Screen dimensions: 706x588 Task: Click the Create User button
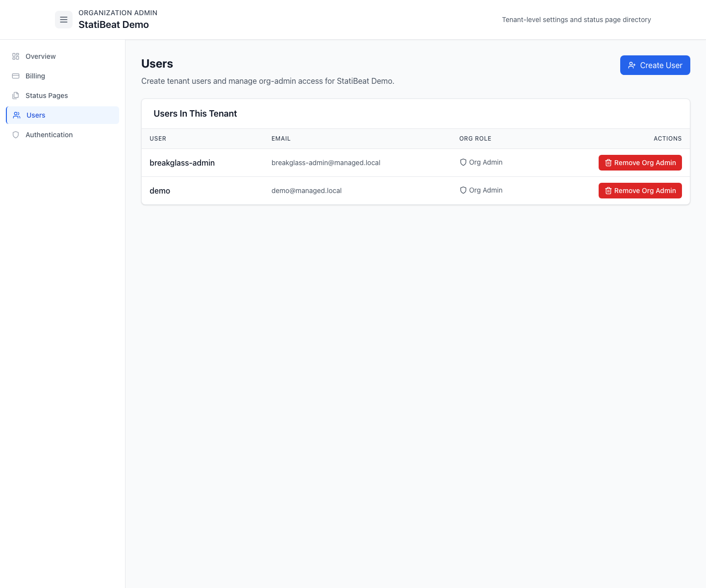click(655, 65)
